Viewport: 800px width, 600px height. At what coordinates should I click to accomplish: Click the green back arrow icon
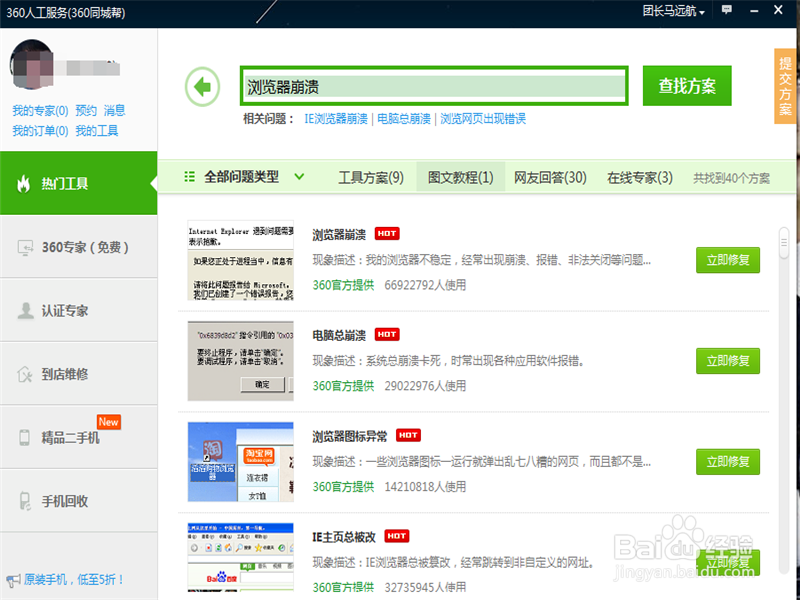point(203,87)
